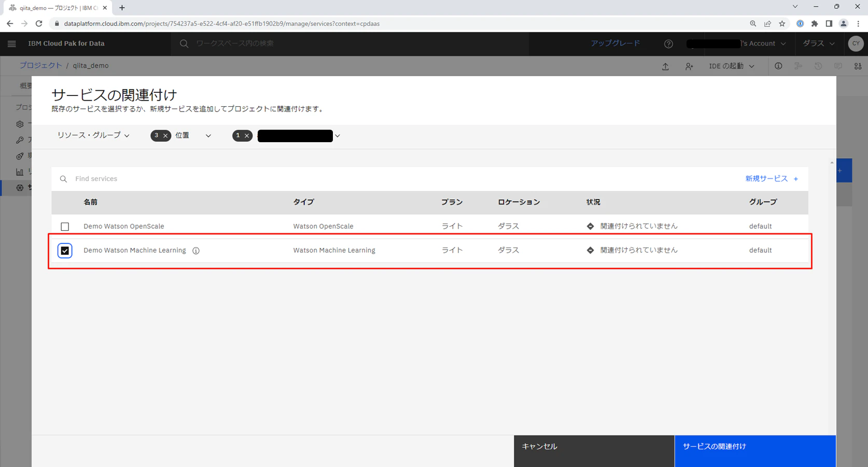The width and height of the screenshot is (868, 467).
Task: Click the browser address bar URL
Action: point(222,23)
